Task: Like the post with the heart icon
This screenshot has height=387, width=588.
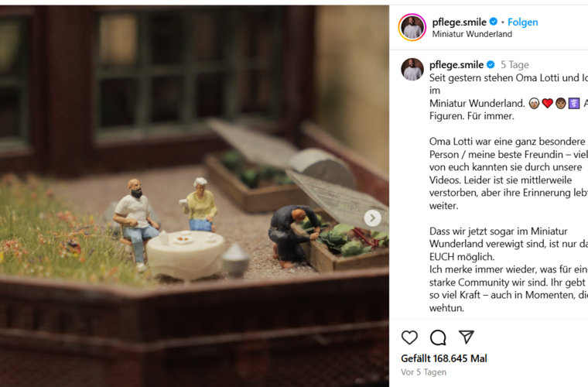Action: click(409, 337)
